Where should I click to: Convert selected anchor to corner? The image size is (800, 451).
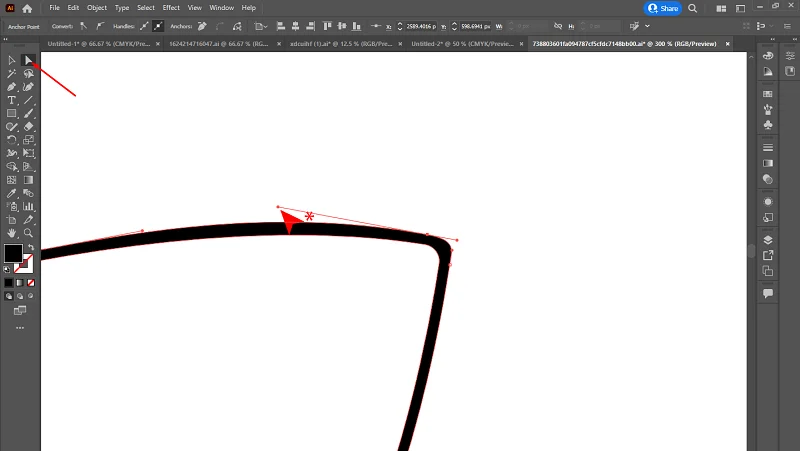click(x=84, y=26)
